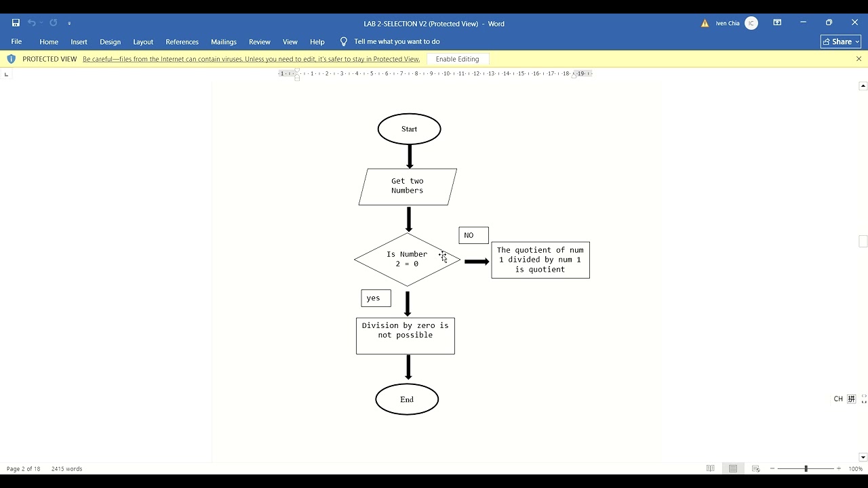Screen dimensions: 868x488
Task: Click the Redo icon in title bar
Action: click(x=54, y=23)
